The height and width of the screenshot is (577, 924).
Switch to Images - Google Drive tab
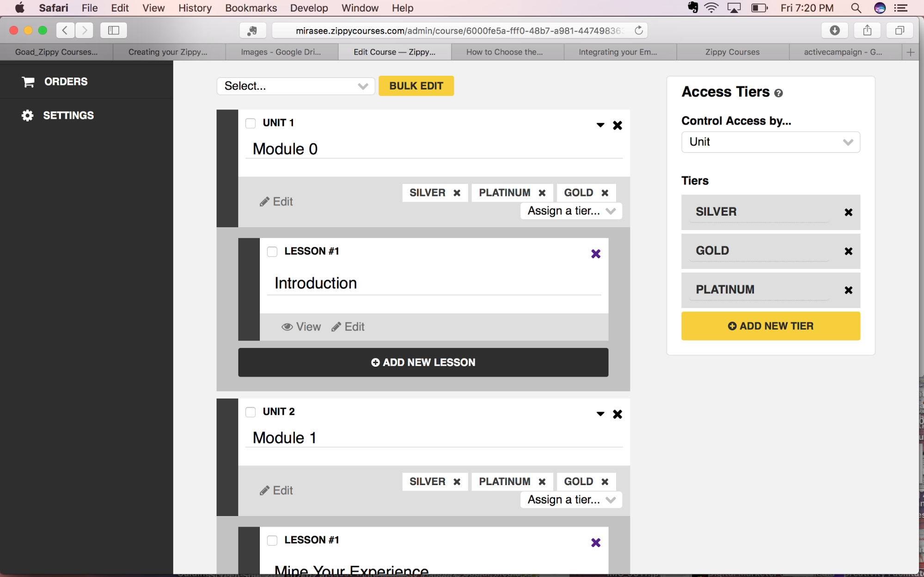281,52
